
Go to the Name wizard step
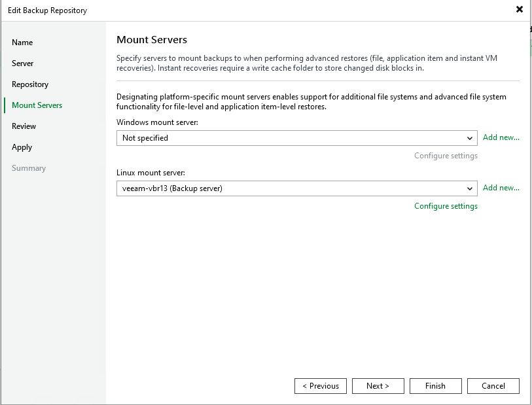[x=22, y=43]
